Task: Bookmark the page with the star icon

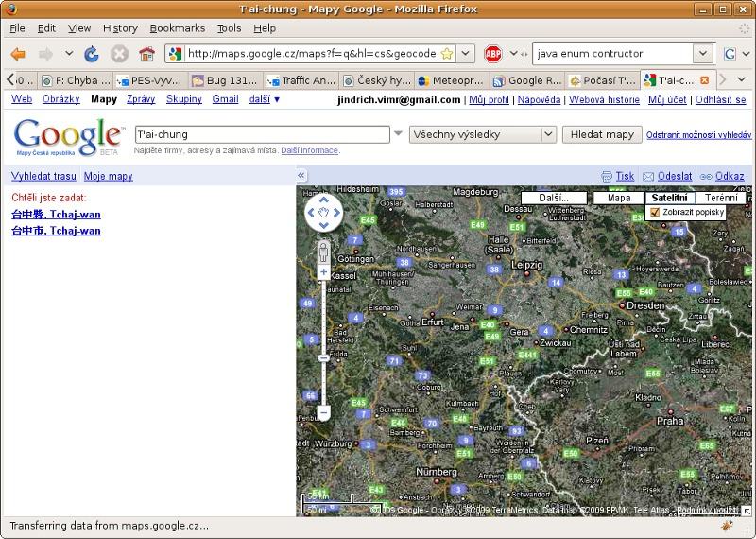Action: coord(447,54)
